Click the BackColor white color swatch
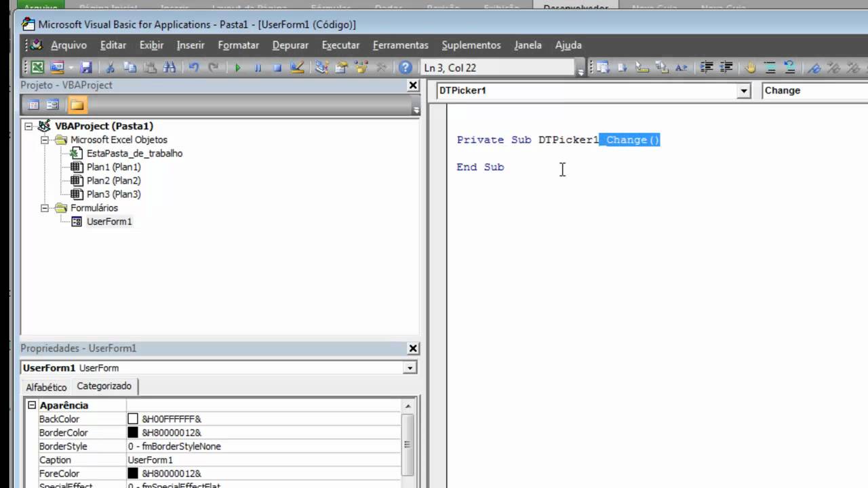The image size is (868, 488). [x=133, y=420]
